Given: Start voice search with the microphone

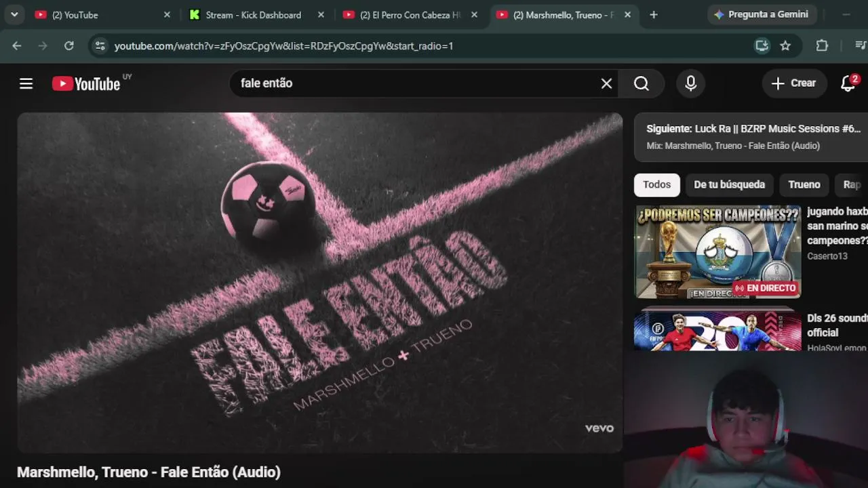Looking at the screenshot, I should tap(690, 83).
